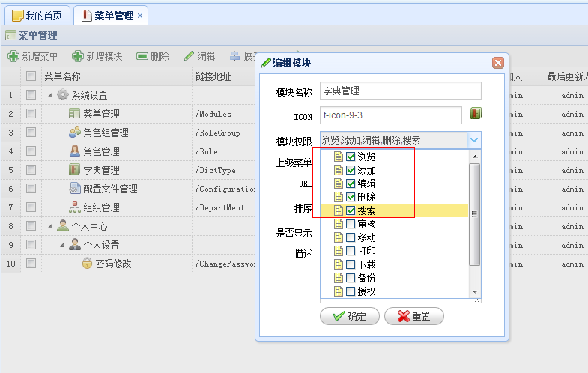
Task: Click the /DictType link cell
Action: [215, 170]
